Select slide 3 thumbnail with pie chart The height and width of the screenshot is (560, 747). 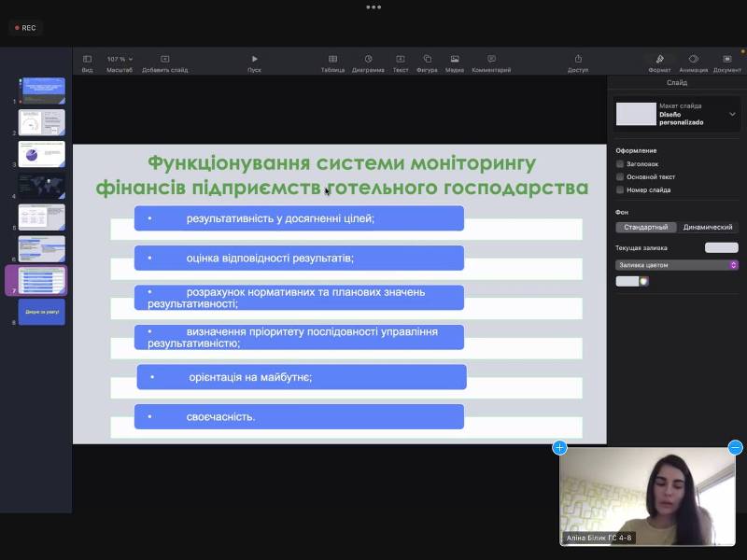(42, 154)
